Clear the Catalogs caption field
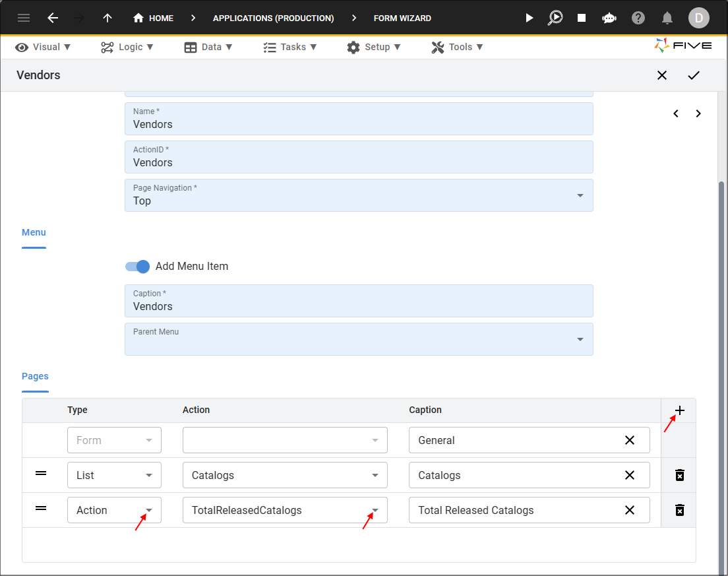The image size is (728, 576). coord(630,475)
